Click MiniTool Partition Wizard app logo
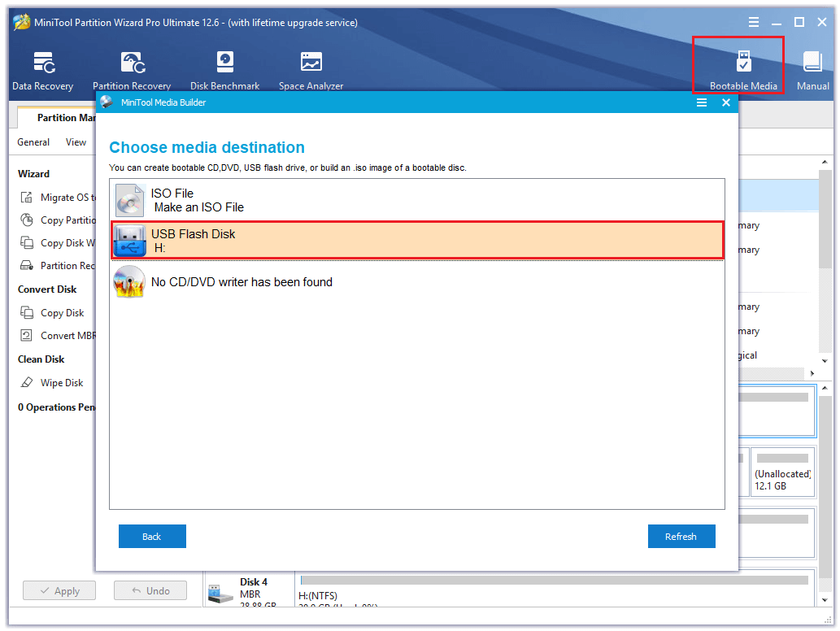 (21, 22)
